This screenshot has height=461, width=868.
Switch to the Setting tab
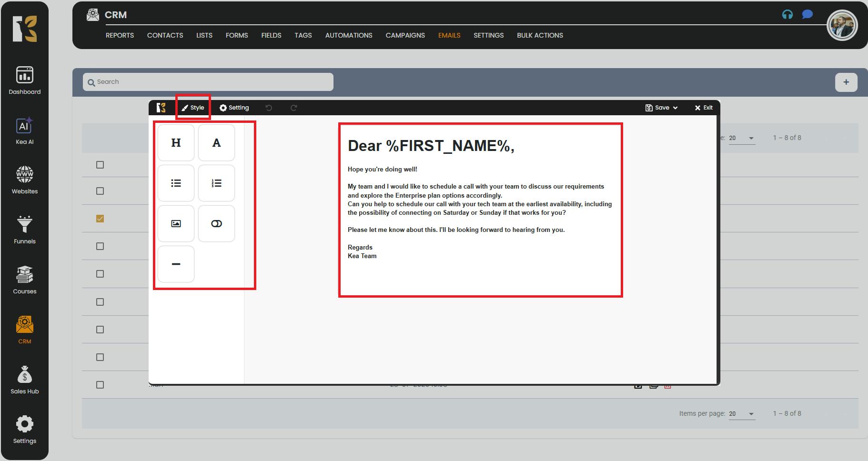click(x=234, y=108)
